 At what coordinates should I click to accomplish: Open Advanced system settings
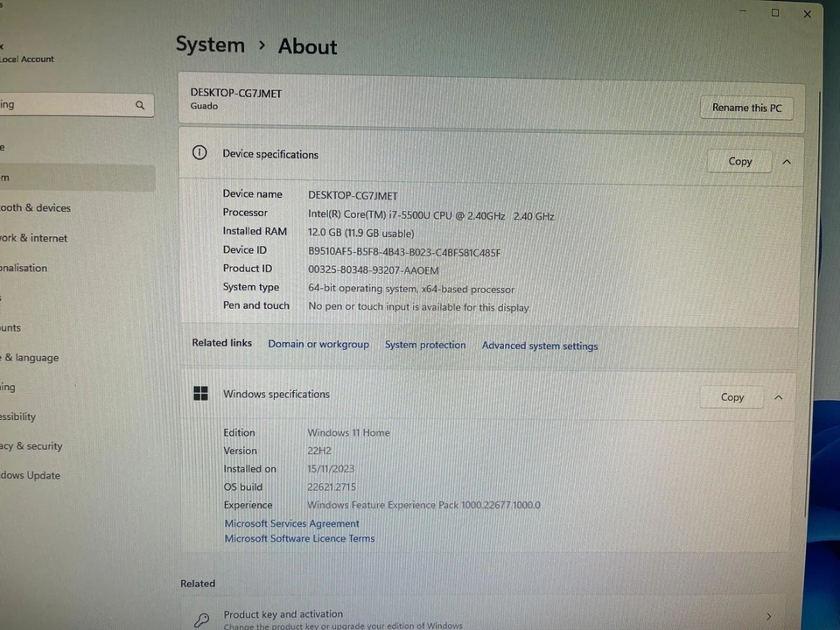click(539, 346)
